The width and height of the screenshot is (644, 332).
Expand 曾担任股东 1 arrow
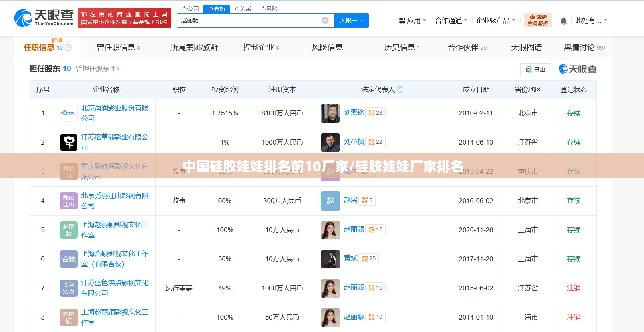(x=118, y=69)
